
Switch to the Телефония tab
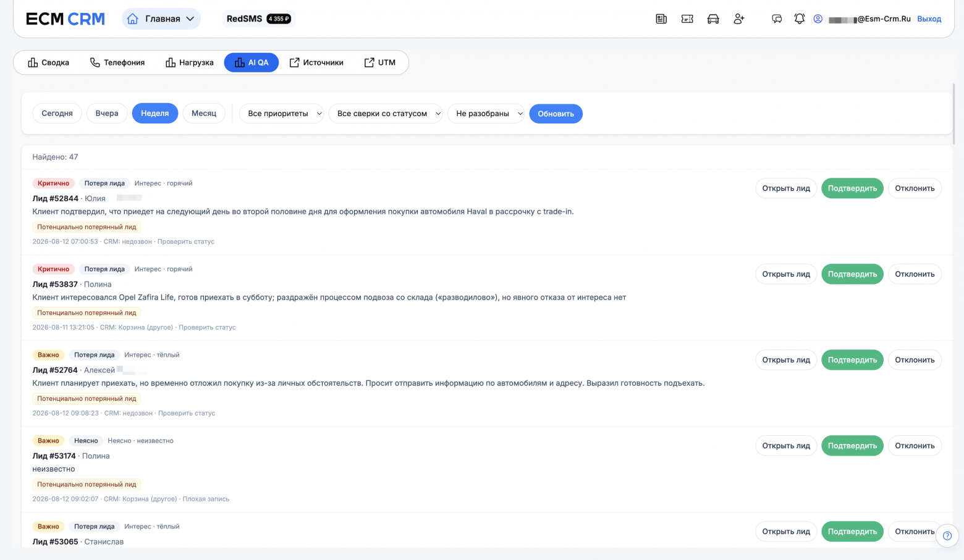click(117, 62)
